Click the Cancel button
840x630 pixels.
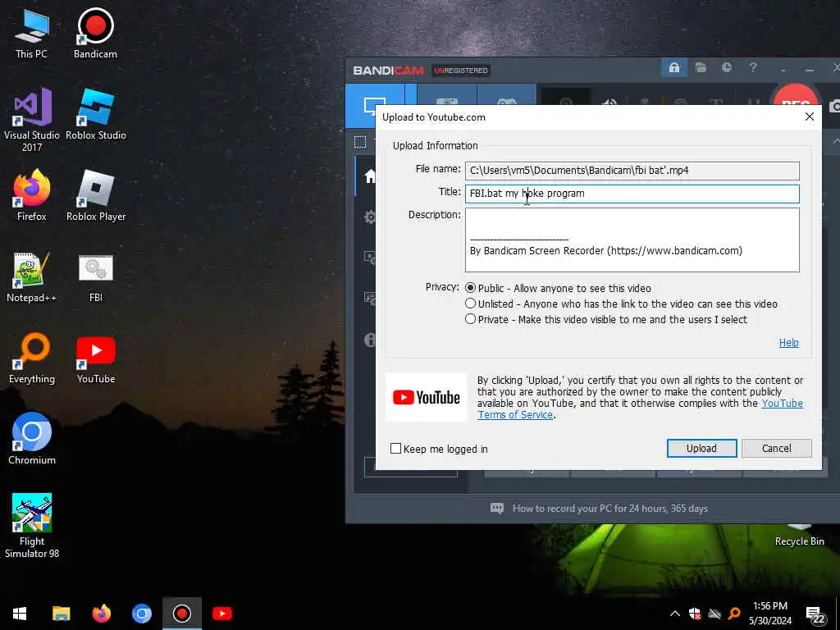coord(776,449)
